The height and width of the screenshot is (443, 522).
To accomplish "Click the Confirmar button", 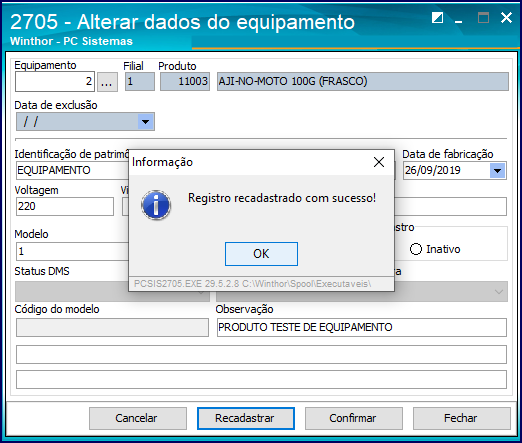I will coord(354,418).
